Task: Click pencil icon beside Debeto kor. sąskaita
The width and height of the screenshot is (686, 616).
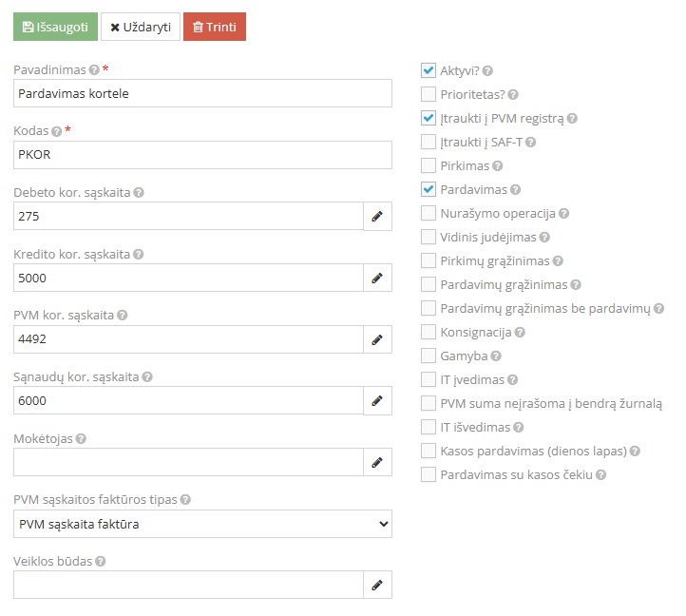Action: [377, 217]
